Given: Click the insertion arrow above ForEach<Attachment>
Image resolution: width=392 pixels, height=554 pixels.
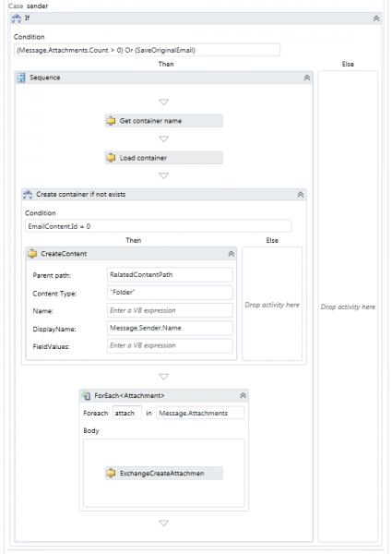Looking at the screenshot, I should (163, 377).
